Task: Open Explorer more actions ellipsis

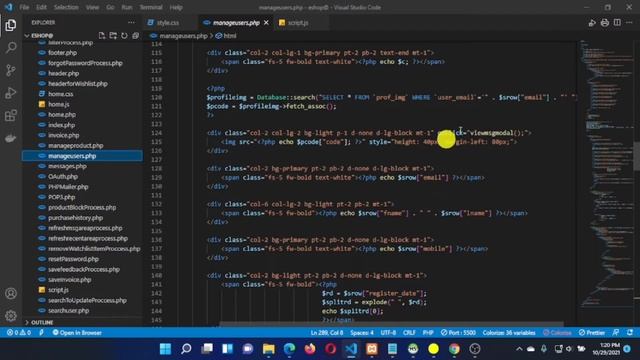Action: 131,22
